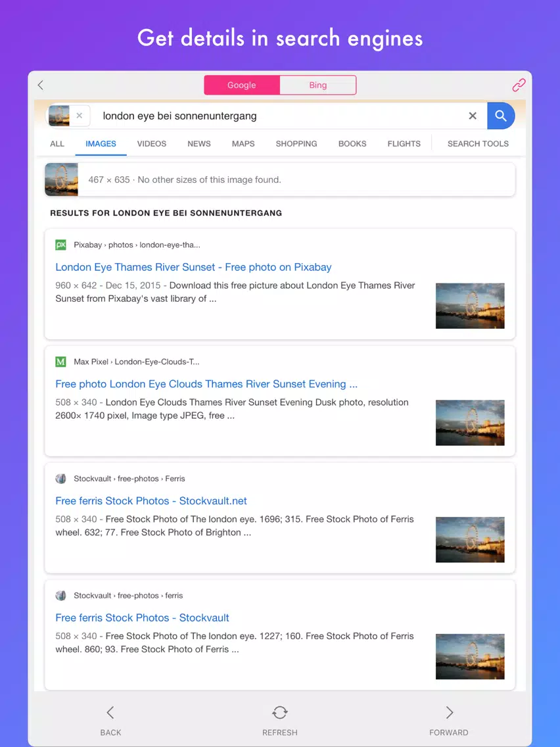This screenshot has height=747, width=560.
Task: Run search with the blue magnifier button
Action: (x=500, y=116)
